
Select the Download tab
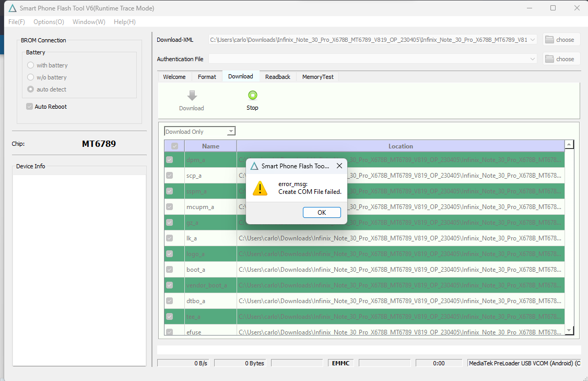[241, 76]
